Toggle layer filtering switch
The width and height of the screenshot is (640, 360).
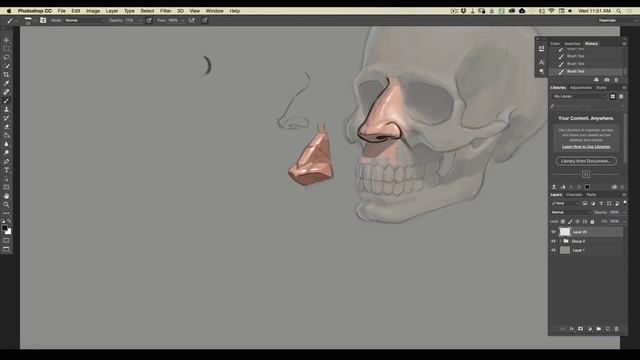pos(625,203)
